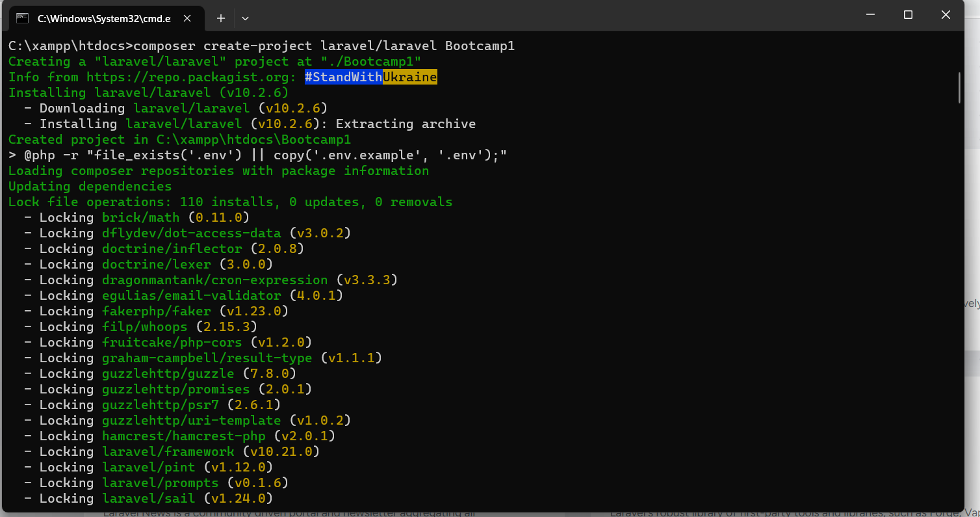The width and height of the screenshot is (980, 517).
Task: Click the 'Updating dependencies' line
Action: 90,187
